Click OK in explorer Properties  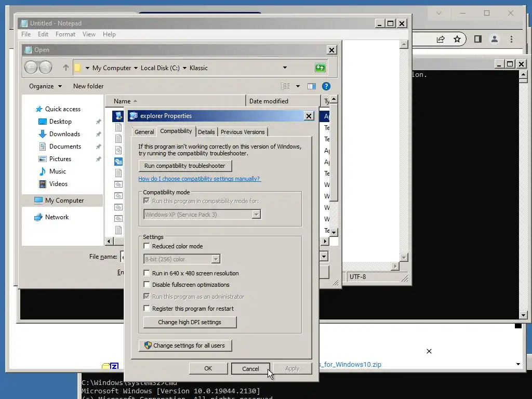pyautogui.click(x=208, y=368)
